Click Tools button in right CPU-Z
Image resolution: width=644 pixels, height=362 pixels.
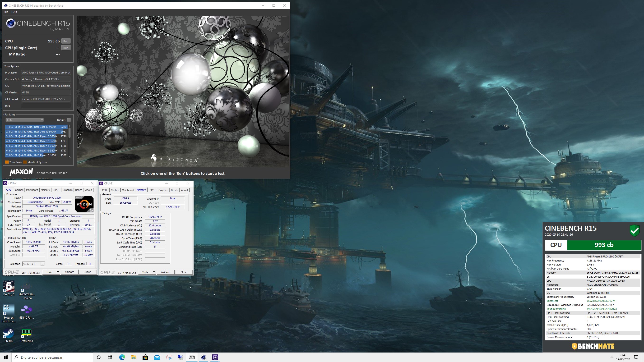coord(145,272)
